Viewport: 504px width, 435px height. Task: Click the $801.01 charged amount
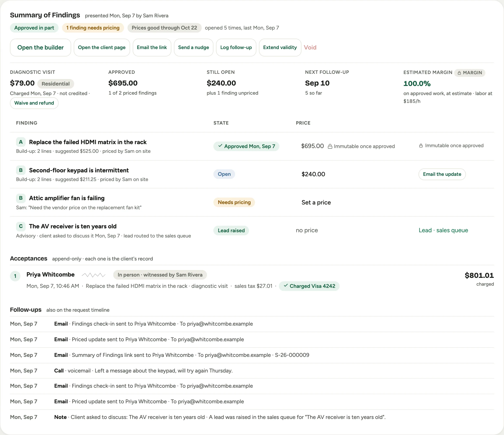click(x=479, y=275)
